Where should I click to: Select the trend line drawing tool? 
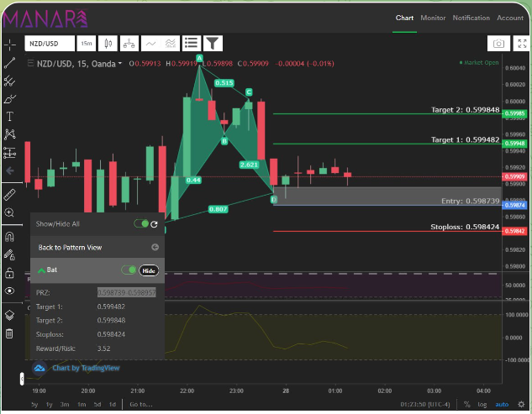9,63
